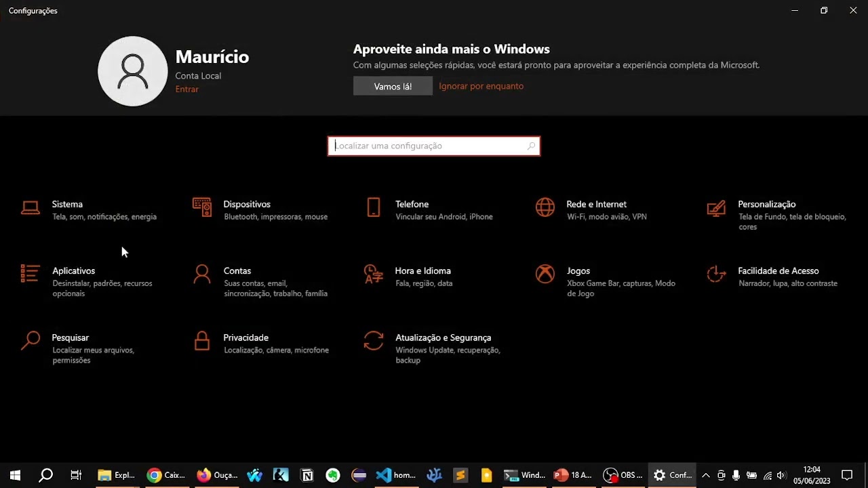Open Sublime Text from the taskbar
The image size is (868, 488).
pos(460,475)
